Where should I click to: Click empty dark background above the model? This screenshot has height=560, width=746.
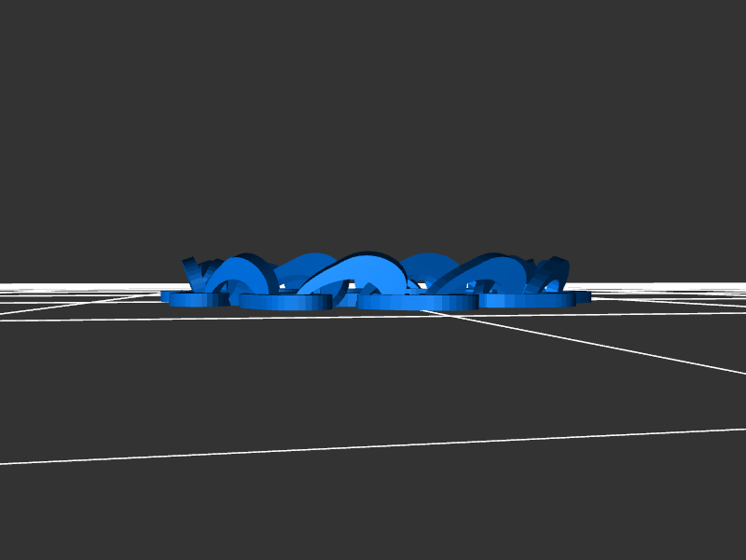[x=373, y=121]
